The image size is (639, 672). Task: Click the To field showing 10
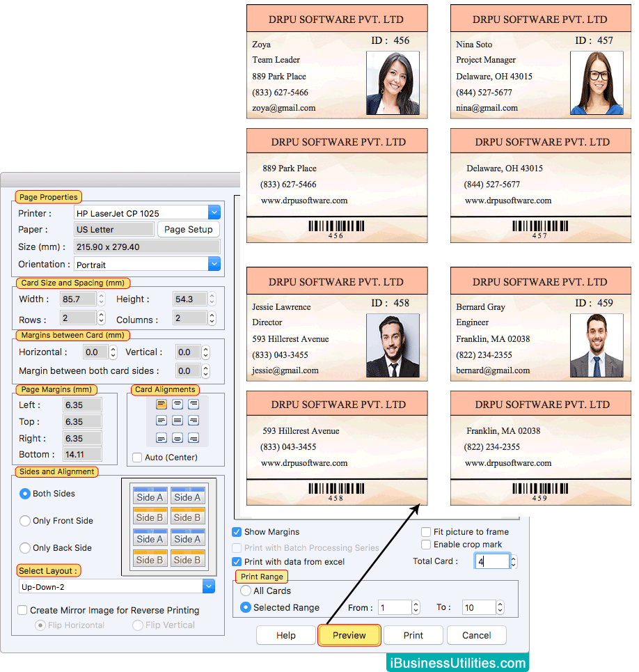(x=479, y=607)
